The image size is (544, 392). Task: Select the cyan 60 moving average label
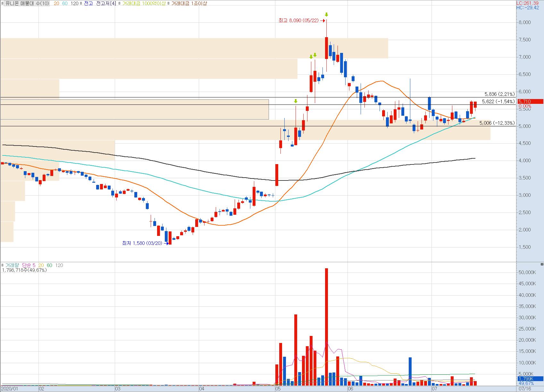coord(65,3)
